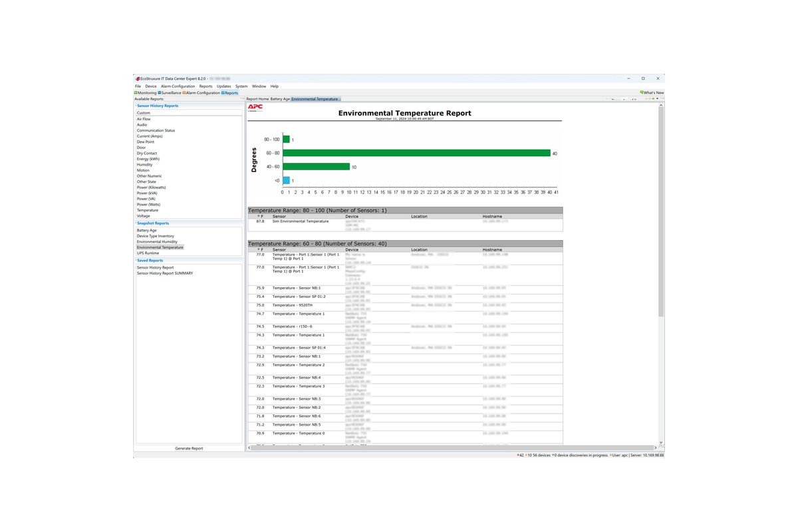
Task: Open the Updates menu
Action: pos(223,86)
